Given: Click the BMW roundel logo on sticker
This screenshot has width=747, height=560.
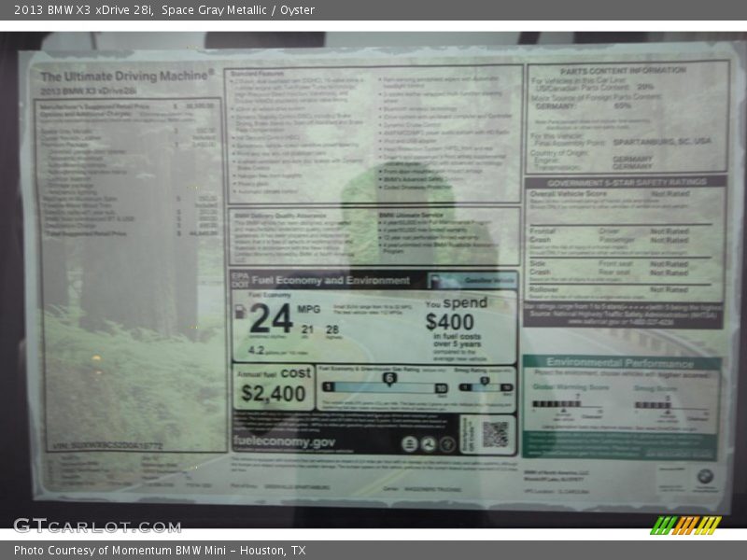Looking at the screenshot, I should click(x=704, y=475).
